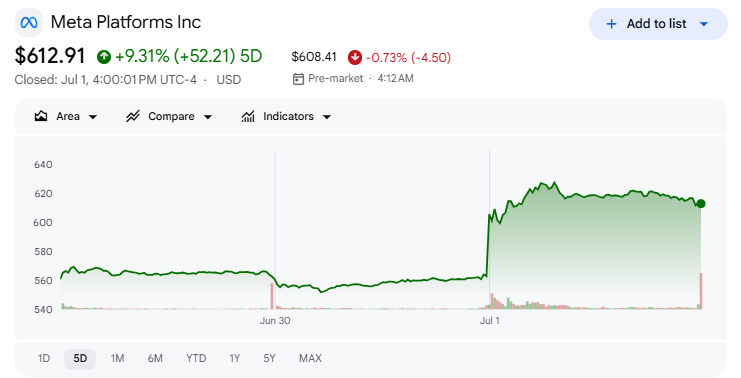
Task: Click the Area chart type icon
Action: tap(41, 116)
